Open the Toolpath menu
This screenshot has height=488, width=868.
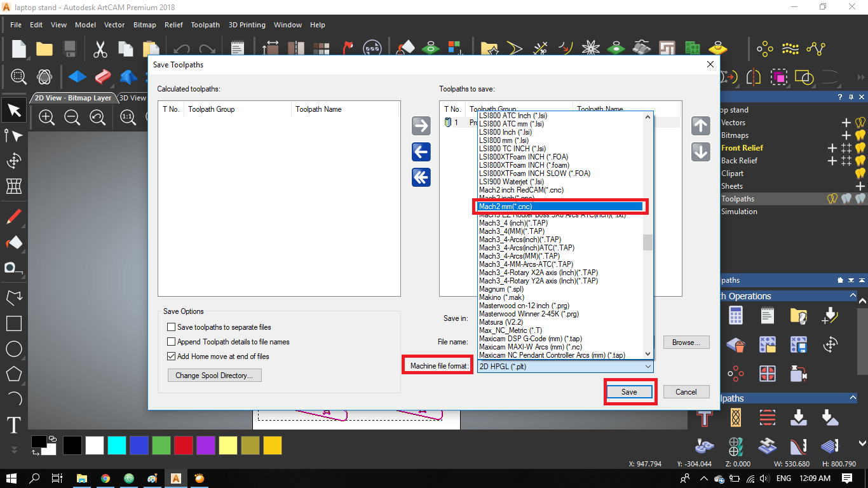(205, 25)
